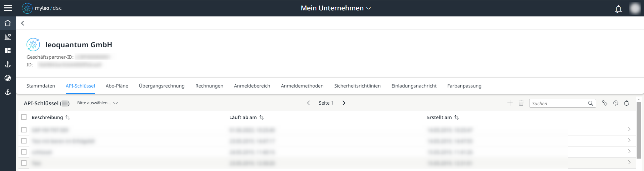
Task: Switch to Übergangsrechnung tab
Action: [162, 86]
